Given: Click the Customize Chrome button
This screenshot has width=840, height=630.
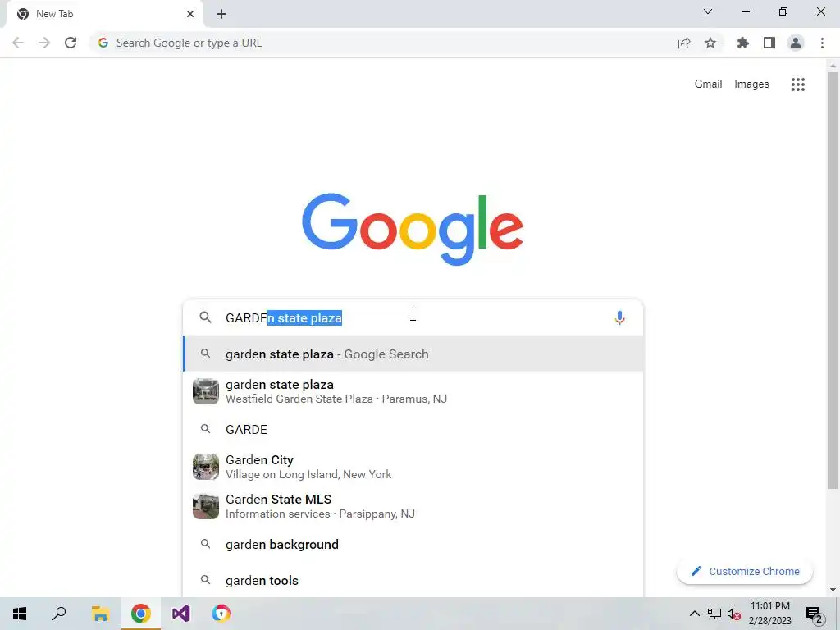Looking at the screenshot, I should [x=745, y=571].
